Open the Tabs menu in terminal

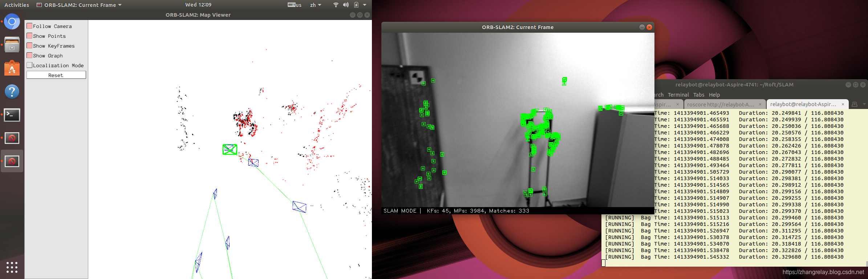tap(699, 94)
